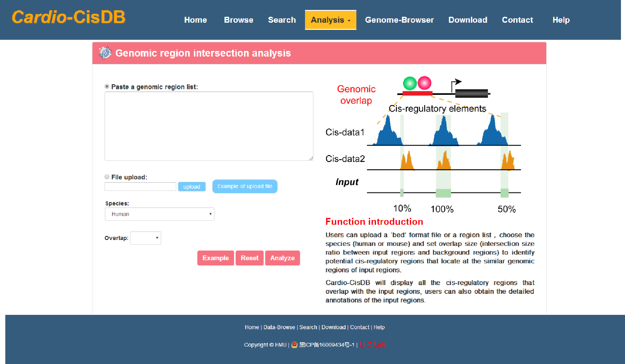
Task: Click into the genomic region list text area
Action: 209,126
